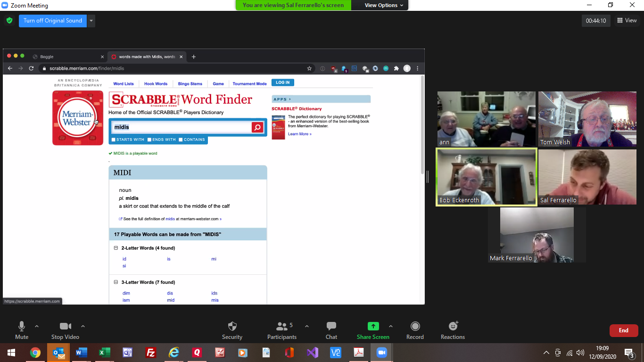Open Chrome's three-dot menu
The height and width of the screenshot is (362, 644).
click(417, 68)
